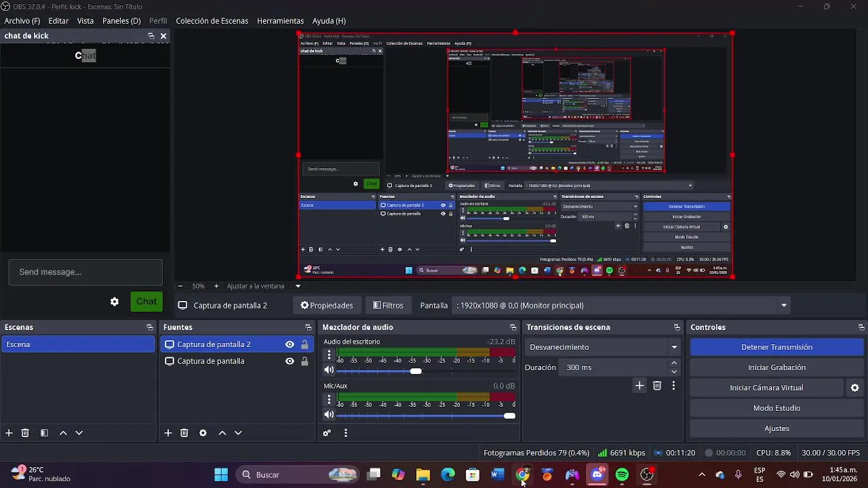Viewport: 868px width, 488px height.
Task: Open transition properties three-dot menu
Action: [673, 386]
